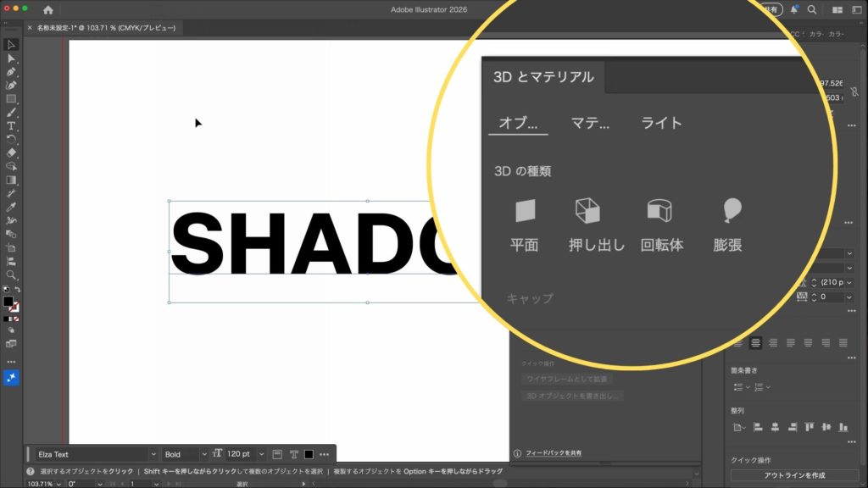Toggle the 平面 (Plane) 3D type
This screenshot has height=488, width=868.
point(525,225)
